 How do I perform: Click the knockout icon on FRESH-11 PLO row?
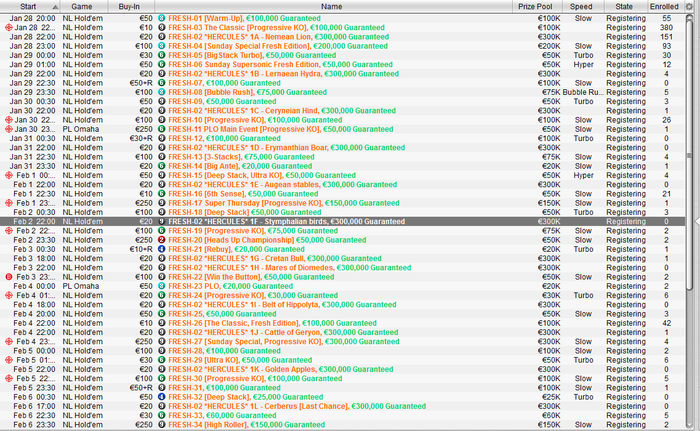pos(8,129)
